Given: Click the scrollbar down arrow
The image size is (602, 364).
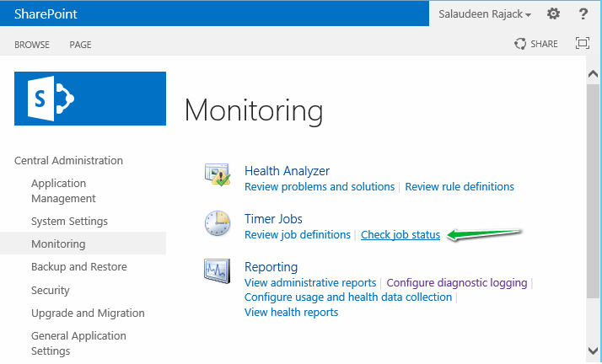Looking at the screenshot, I should (594, 351).
